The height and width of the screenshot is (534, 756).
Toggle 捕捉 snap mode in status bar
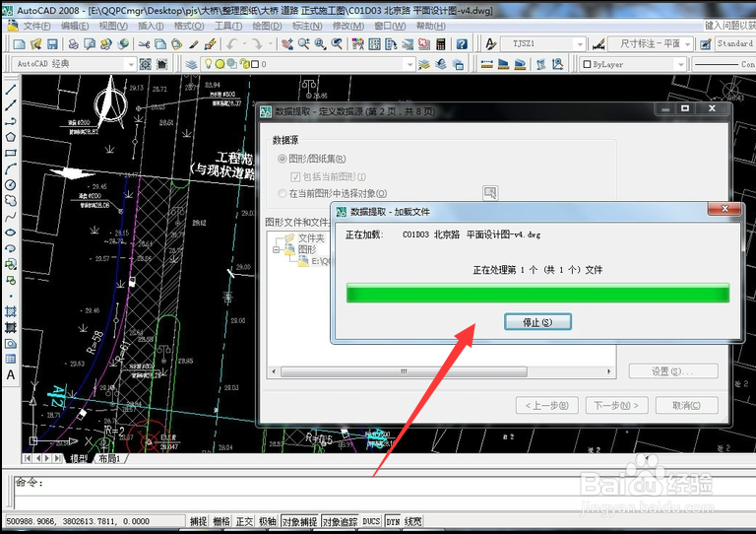coord(198,521)
